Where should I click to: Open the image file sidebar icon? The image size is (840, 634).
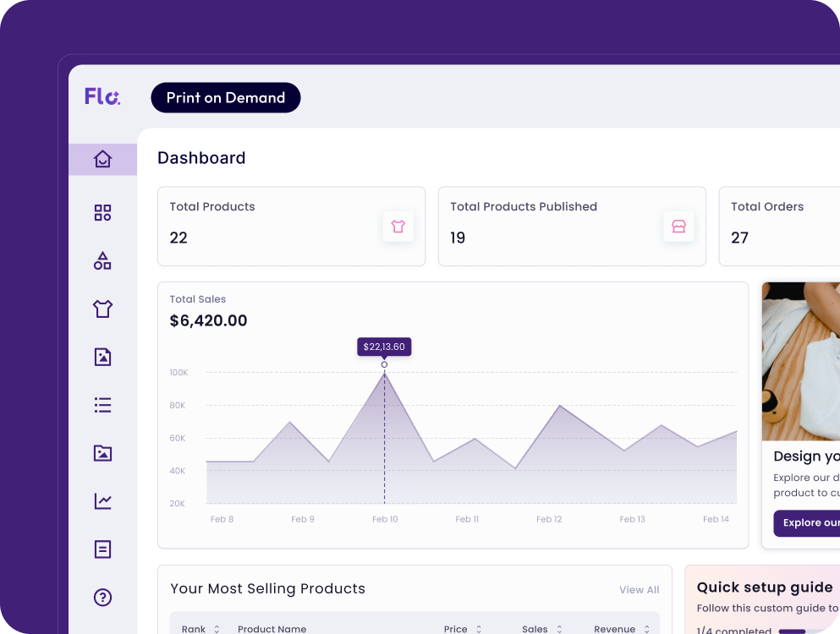point(102,357)
